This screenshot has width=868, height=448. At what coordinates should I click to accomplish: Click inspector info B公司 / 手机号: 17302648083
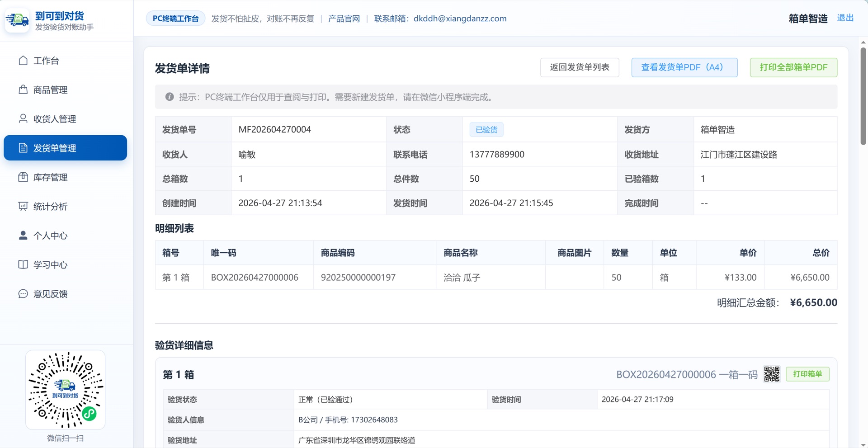[348, 420]
